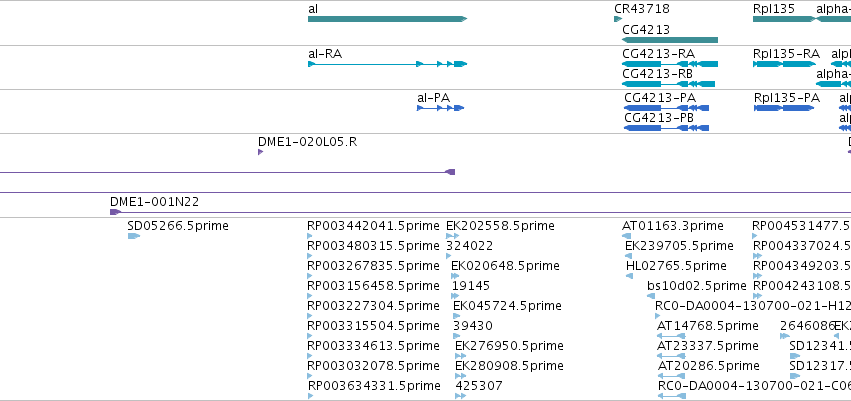Click the al-PA protein glyph

(440, 108)
